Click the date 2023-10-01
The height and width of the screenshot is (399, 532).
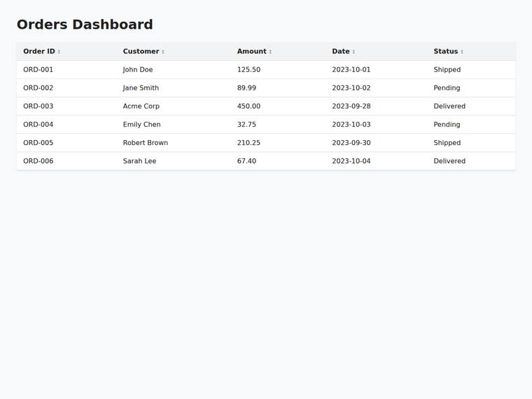tap(351, 69)
